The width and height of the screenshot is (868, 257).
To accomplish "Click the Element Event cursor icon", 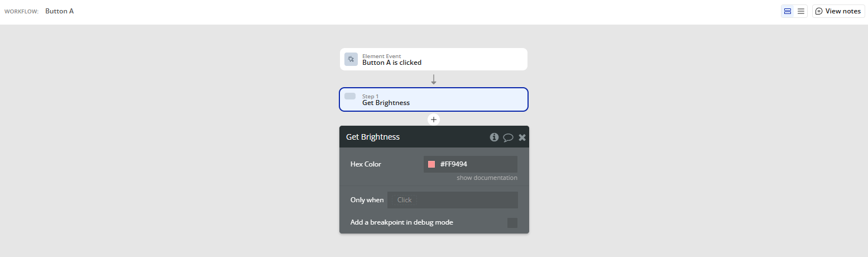I will click(x=351, y=59).
